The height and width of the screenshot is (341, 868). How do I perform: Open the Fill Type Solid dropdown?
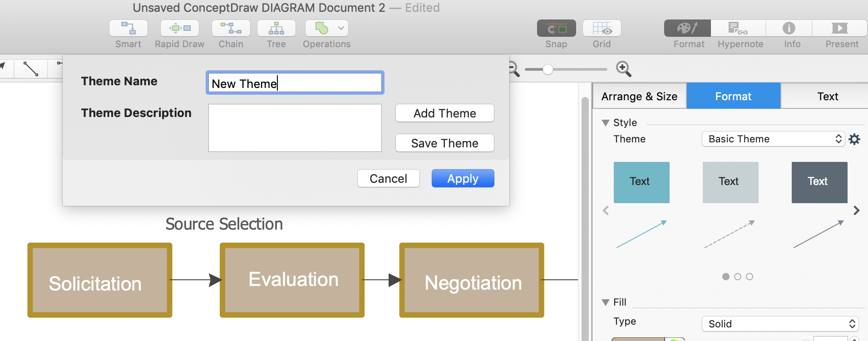click(x=780, y=324)
